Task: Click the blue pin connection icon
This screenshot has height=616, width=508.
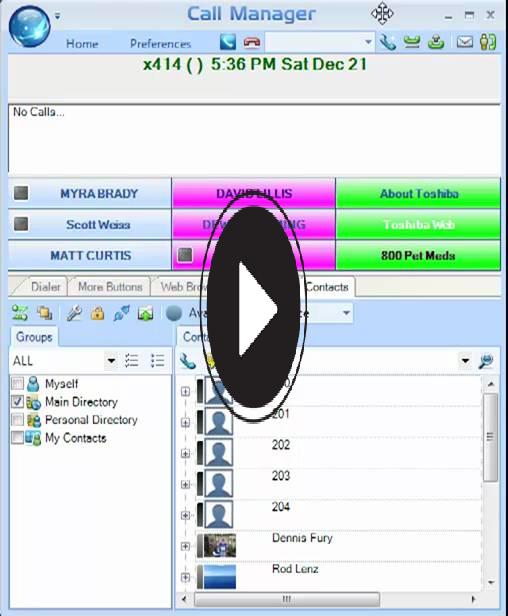Action: tap(121, 313)
